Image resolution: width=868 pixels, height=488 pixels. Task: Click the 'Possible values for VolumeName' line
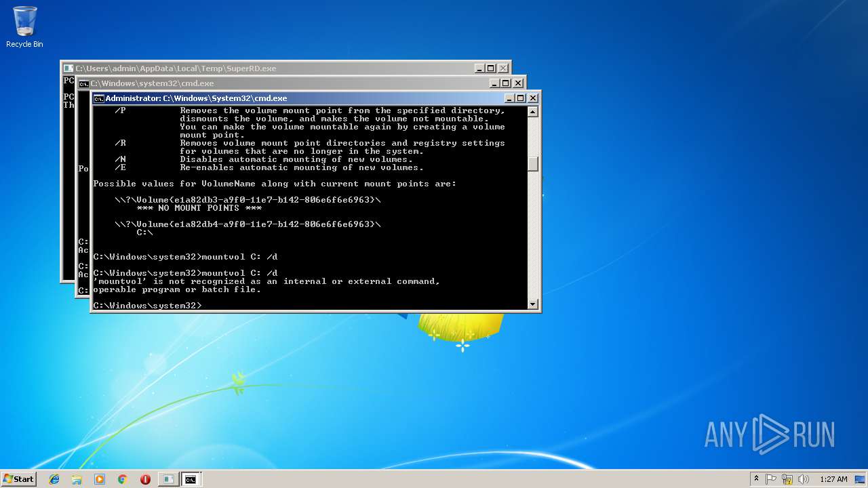[x=275, y=184]
